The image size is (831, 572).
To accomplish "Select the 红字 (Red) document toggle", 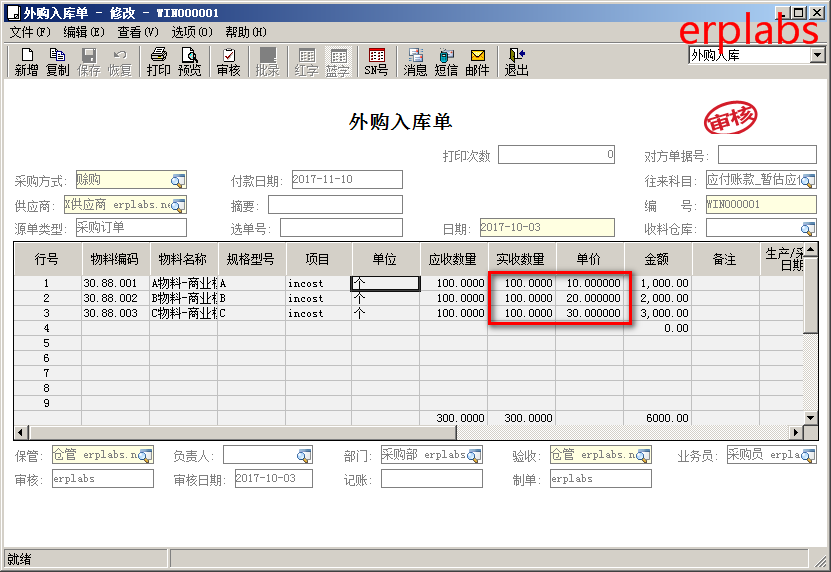I will 306,61.
